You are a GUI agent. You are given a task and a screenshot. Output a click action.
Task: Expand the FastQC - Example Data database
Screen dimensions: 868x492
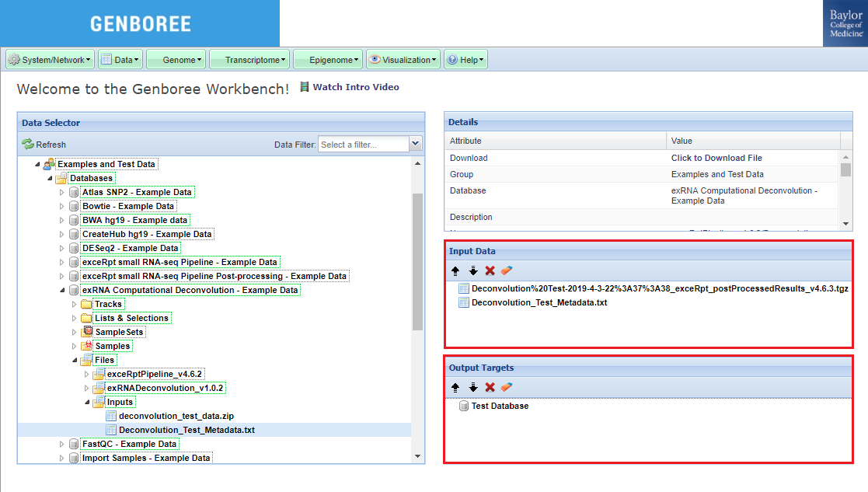[x=63, y=444]
